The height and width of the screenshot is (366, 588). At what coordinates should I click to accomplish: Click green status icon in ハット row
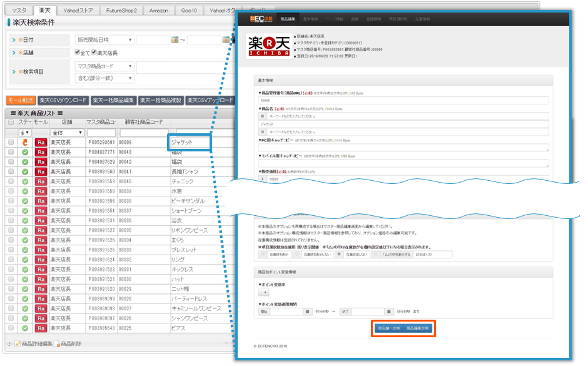point(25,280)
